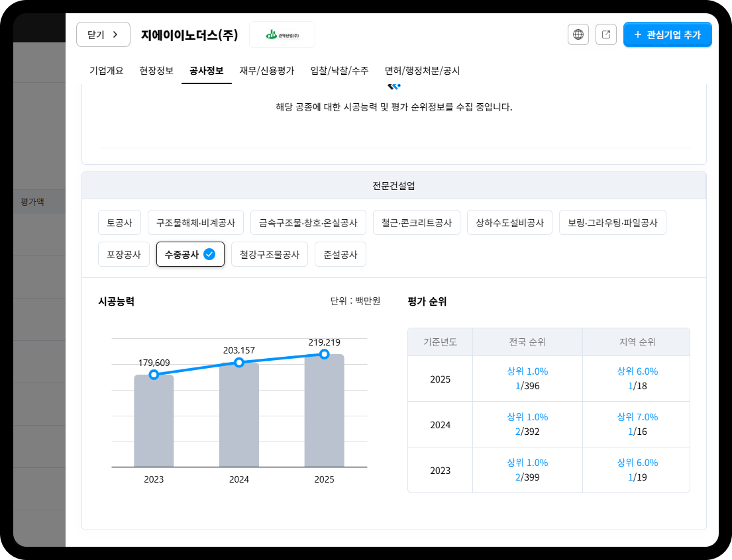Click the 단위 : 백만원 label
Image resolution: width=732 pixels, height=560 pixels.
point(355,301)
